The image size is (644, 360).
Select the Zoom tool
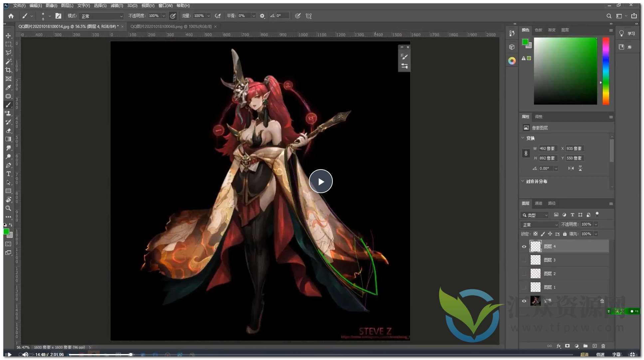coord(8,208)
